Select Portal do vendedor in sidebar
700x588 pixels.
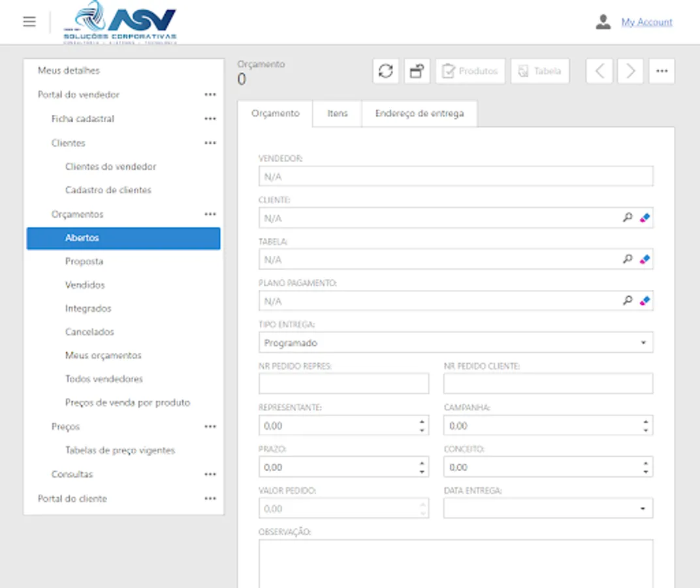(x=78, y=95)
